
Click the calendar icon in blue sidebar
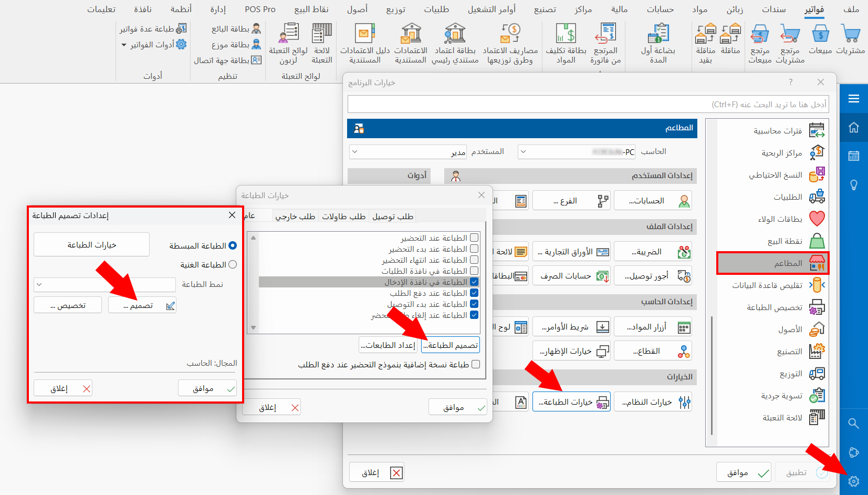click(x=854, y=156)
